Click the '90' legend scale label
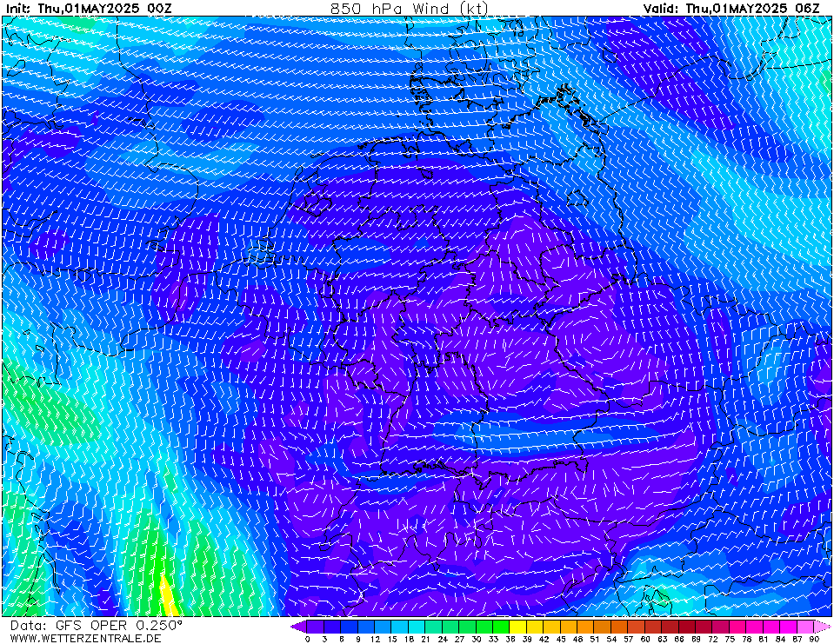This screenshot has height=644, width=834. (x=814, y=639)
